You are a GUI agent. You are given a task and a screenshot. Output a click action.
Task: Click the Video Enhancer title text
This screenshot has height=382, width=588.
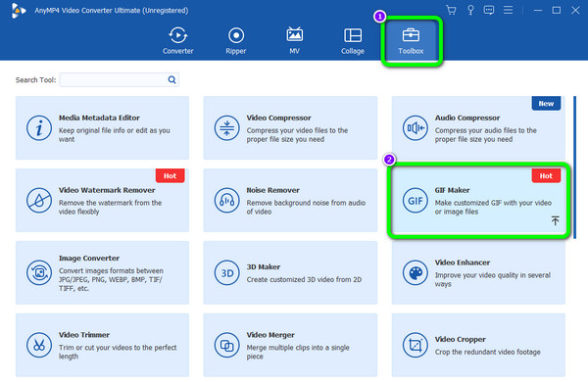(x=463, y=263)
